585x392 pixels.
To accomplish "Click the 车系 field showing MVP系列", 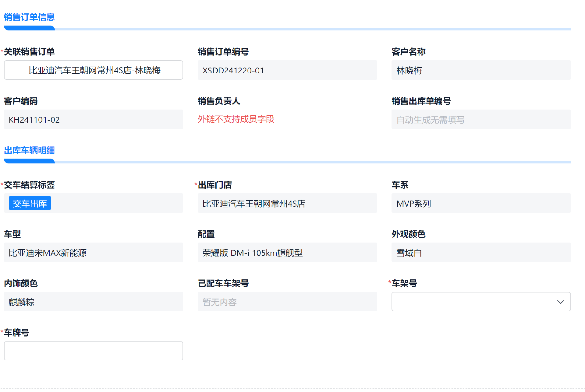I will point(481,204).
